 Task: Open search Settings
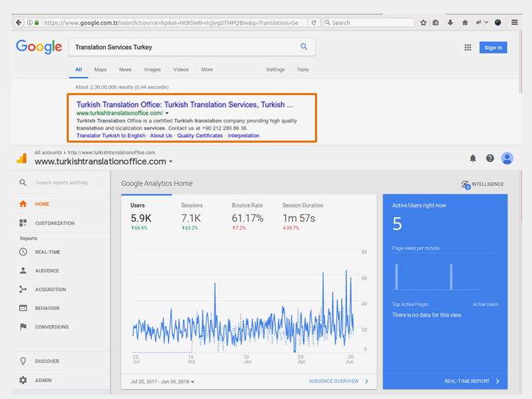pyautogui.click(x=275, y=70)
